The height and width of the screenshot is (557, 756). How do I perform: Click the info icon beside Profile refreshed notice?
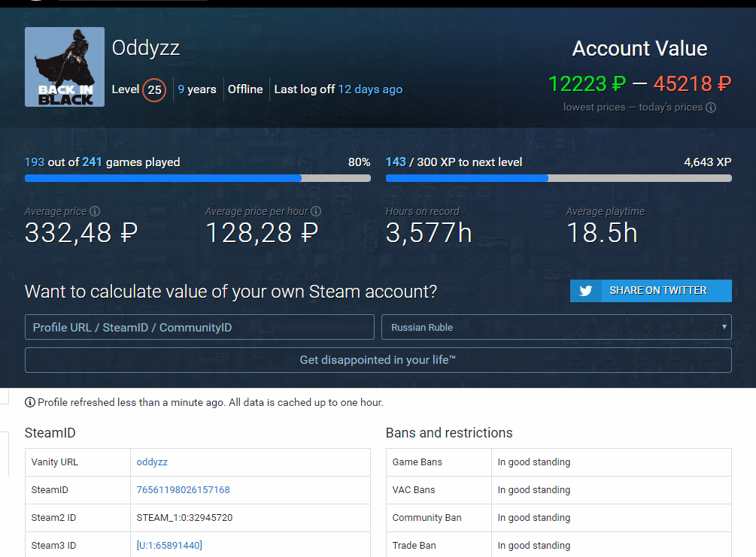coord(30,402)
